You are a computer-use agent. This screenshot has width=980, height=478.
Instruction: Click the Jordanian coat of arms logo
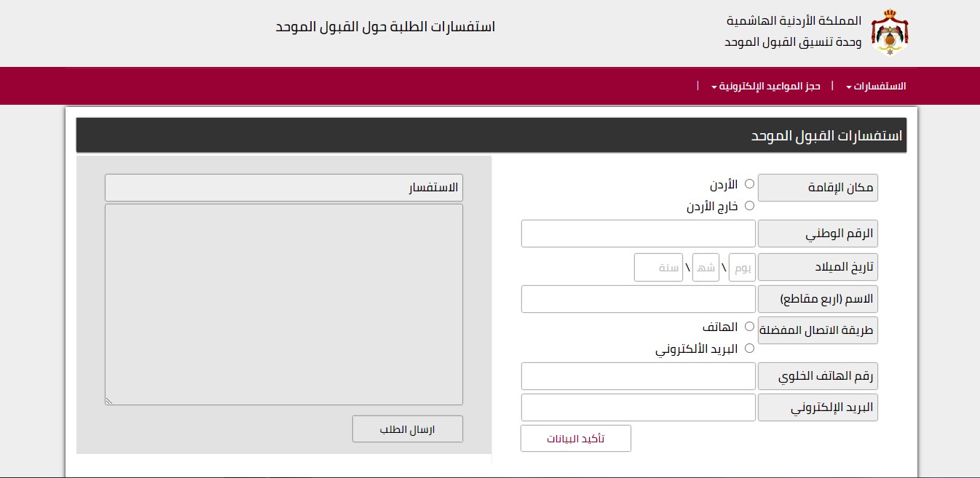point(890,32)
